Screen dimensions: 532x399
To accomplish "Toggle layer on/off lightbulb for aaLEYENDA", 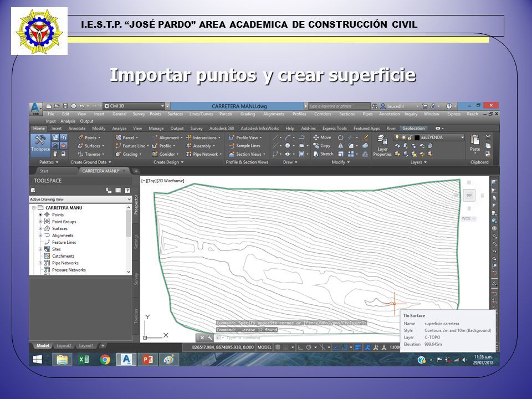I will click(397, 137).
